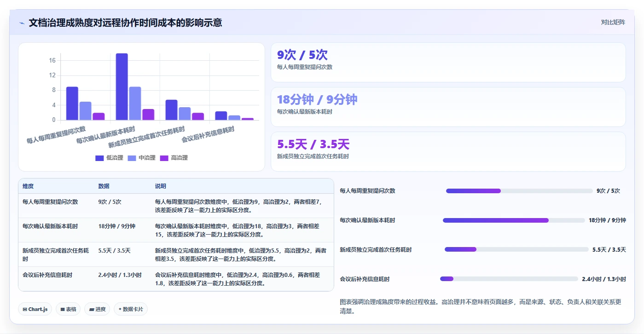The width and height of the screenshot is (644, 334).
Task: Click the y-axis value 16 on the chart
Action: (x=52, y=61)
